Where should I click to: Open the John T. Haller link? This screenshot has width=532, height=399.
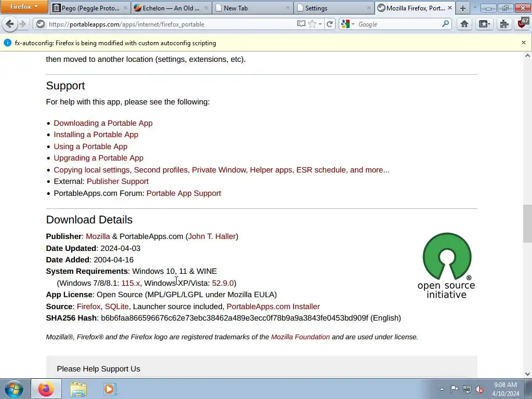pyautogui.click(x=212, y=236)
